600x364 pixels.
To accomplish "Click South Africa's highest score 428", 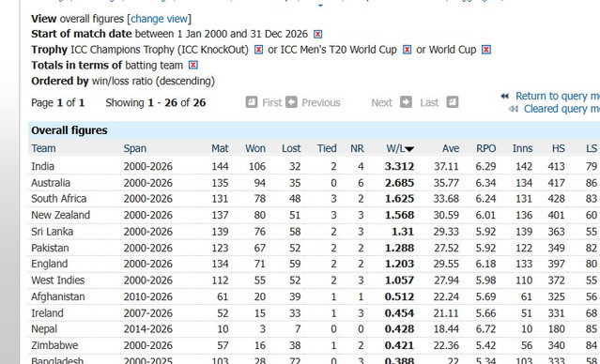I will coord(556,199).
